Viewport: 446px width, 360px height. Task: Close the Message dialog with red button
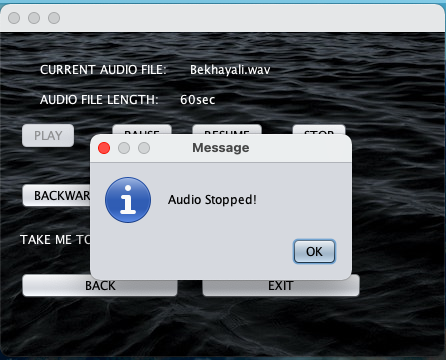coord(104,148)
